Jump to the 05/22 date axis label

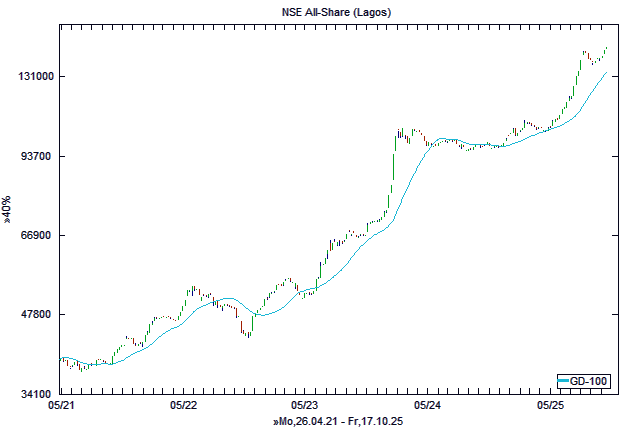click(183, 406)
